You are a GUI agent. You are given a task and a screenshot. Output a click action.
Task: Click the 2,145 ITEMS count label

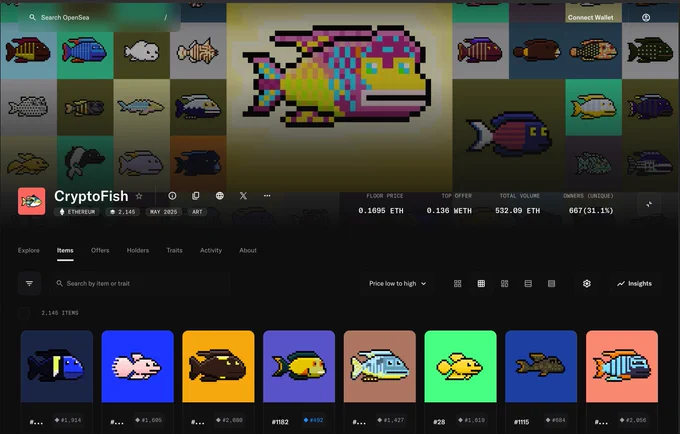60,313
